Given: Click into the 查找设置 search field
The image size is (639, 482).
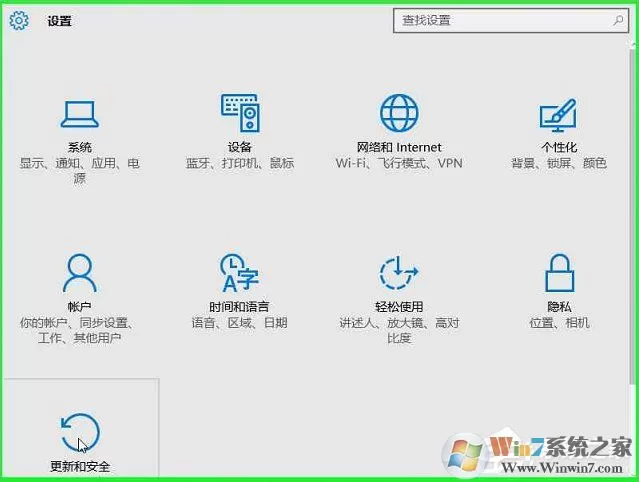Looking at the screenshot, I should [511, 20].
